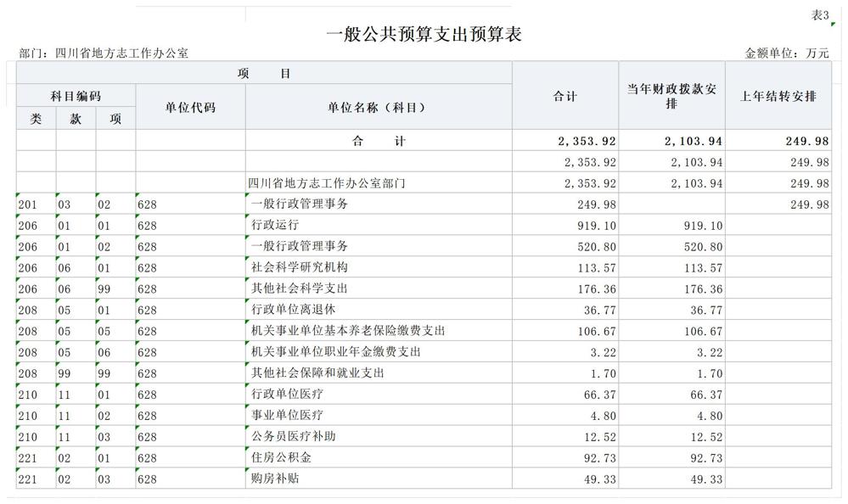Click the title 一般公共预算支出预算表
Image resolution: width=848 pixels, height=504 pixels.
tap(424, 36)
